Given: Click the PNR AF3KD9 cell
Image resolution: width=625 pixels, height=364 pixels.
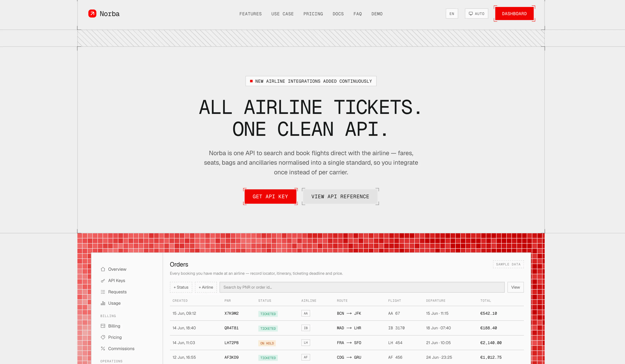Looking at the screenshot, I should (231, 357).
